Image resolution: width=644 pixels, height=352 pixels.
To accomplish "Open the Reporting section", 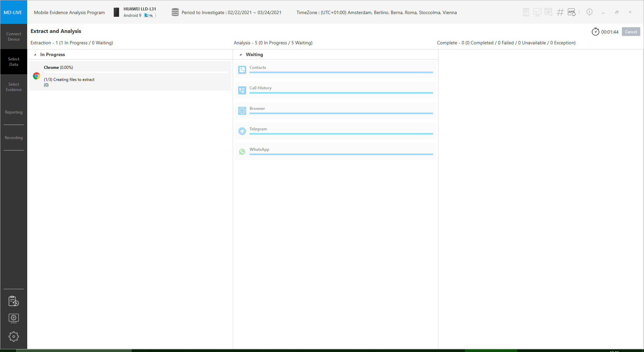I will [x=13, y=112].
